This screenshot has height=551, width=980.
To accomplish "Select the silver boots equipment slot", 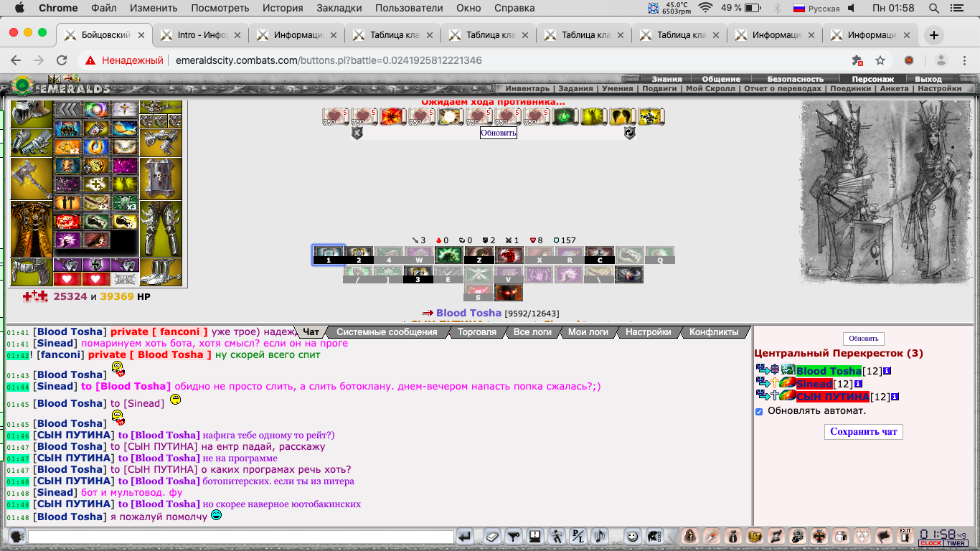I will (x=161, y=273).
